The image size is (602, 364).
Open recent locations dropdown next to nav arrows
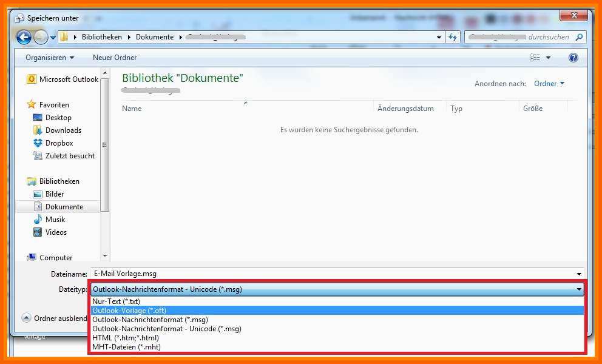[53, 37]
